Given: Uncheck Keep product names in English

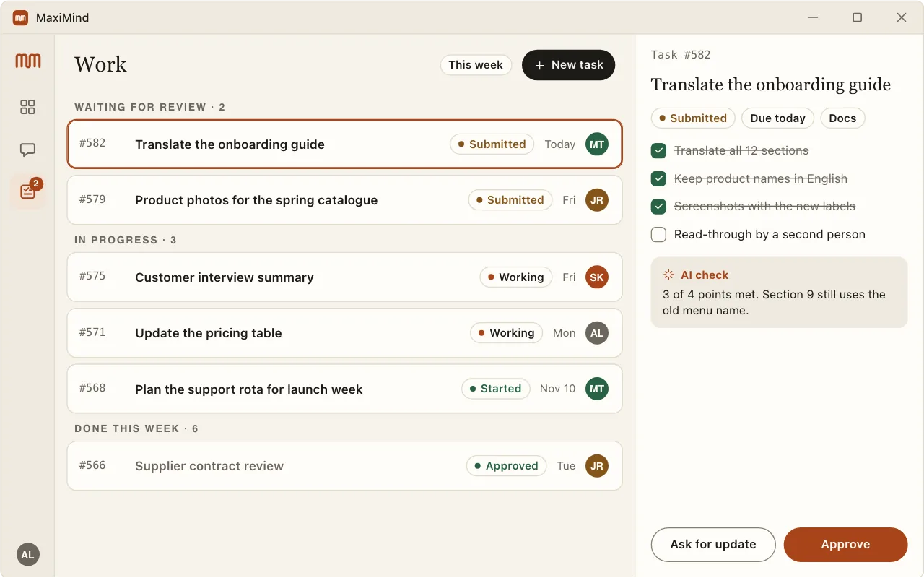Looking at the screenshot, I should 658,178.
